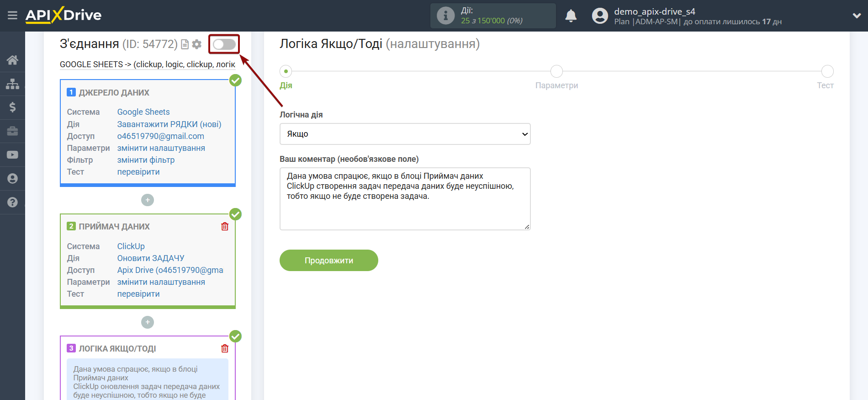Click the Джерело даних header
Viewport: 868px width, 400px height.
tap(114, 93)
